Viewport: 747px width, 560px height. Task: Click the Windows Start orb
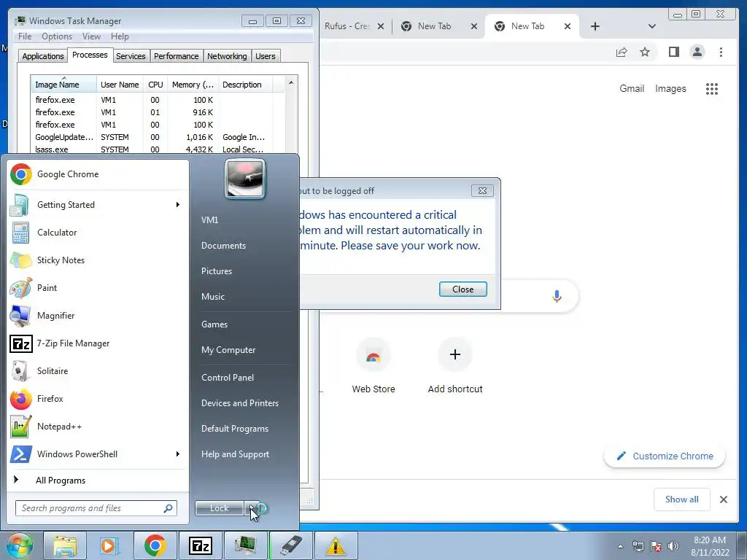pyautogui.click(x=19, y=545)
